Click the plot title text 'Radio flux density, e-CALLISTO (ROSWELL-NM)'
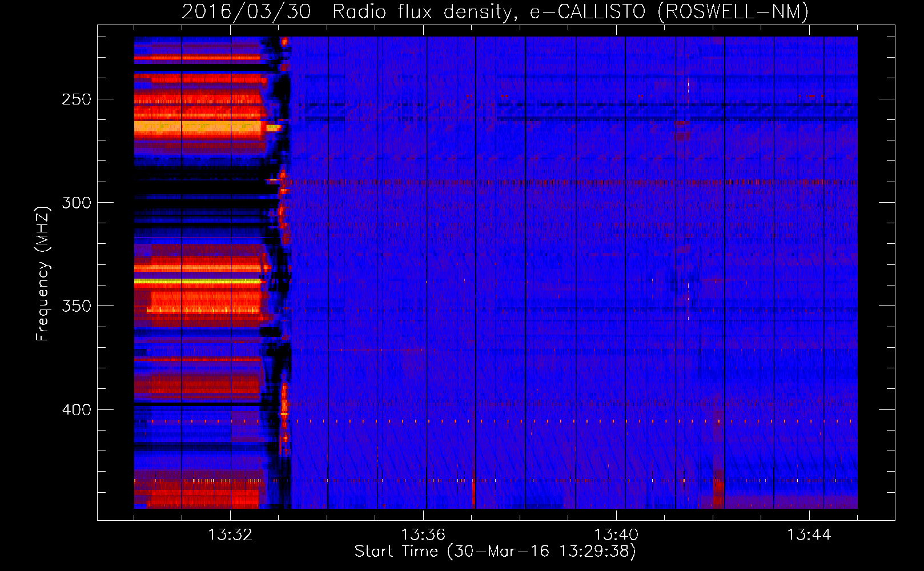This screenshot has height=571, width=924. click(571, 12)
